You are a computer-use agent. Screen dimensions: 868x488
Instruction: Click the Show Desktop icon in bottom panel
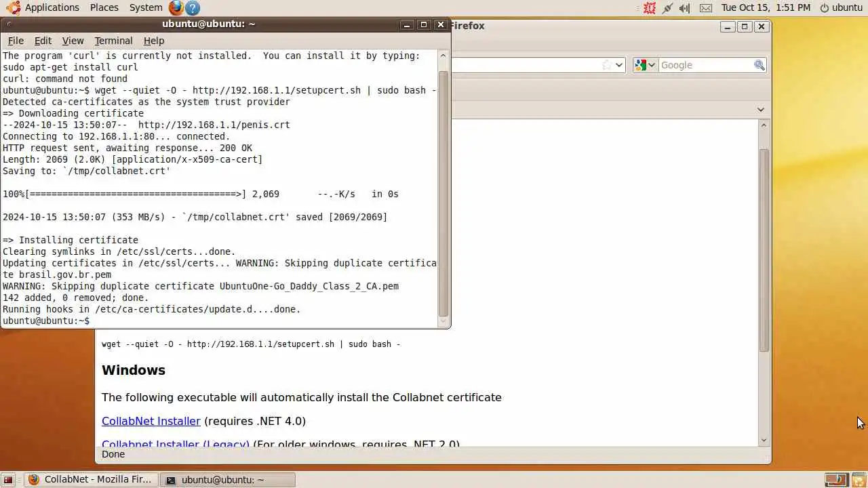coord(8,480)
